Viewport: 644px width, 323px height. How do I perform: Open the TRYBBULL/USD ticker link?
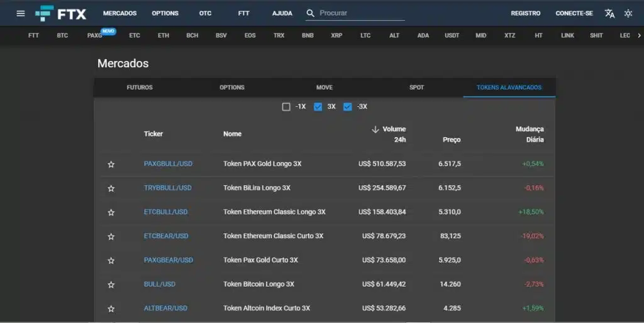(x=167, y=188)
